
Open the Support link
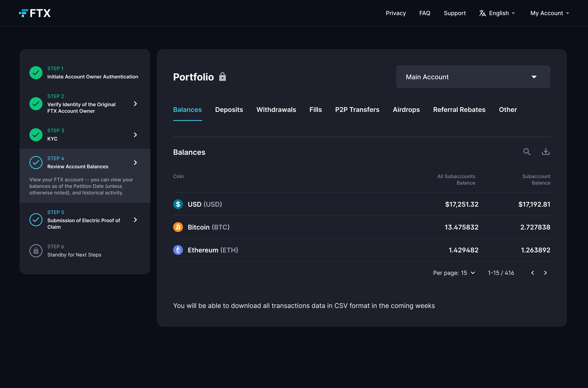[454, 13]
